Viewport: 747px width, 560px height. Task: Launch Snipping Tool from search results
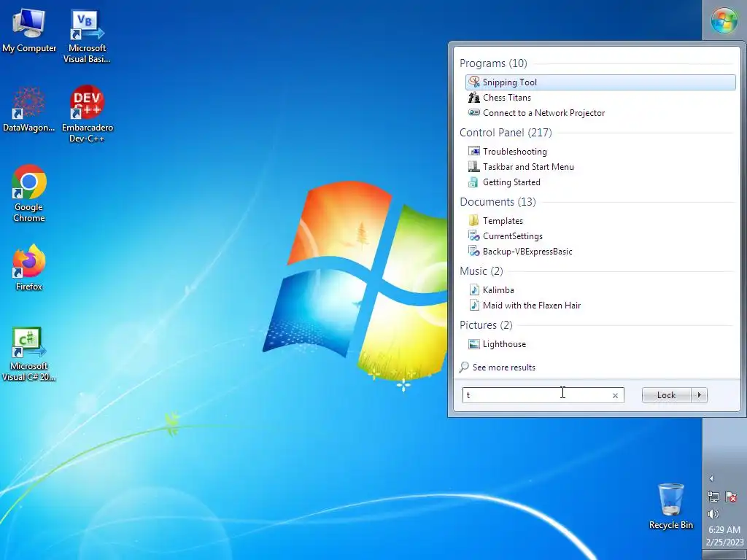tap(600, 82)
